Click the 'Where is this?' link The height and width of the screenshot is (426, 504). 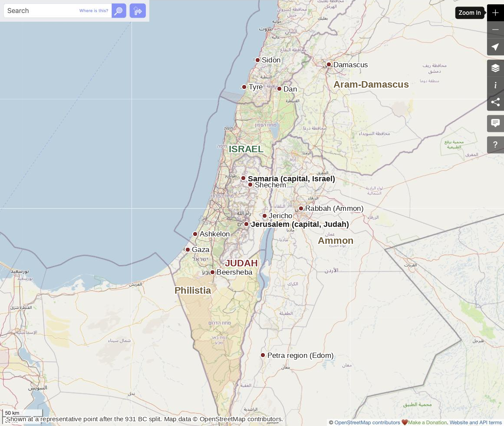[93, 10]
